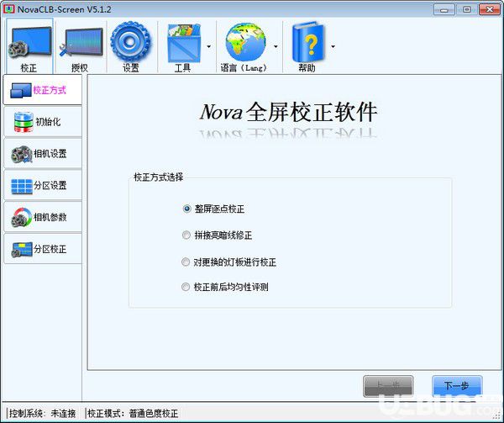Click the NovaCLB-Screen app icon in title bar

8,9
